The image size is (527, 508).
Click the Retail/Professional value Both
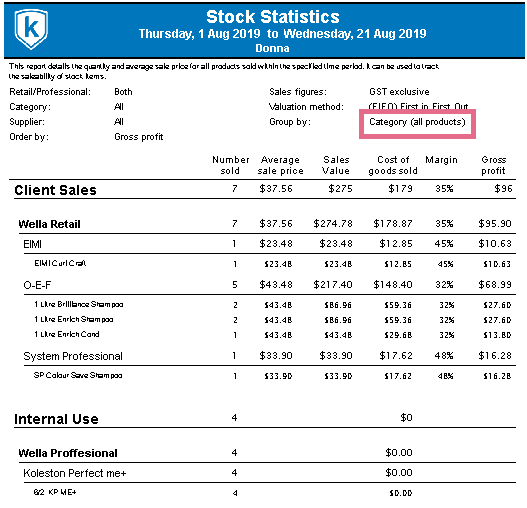coord(123,92)
